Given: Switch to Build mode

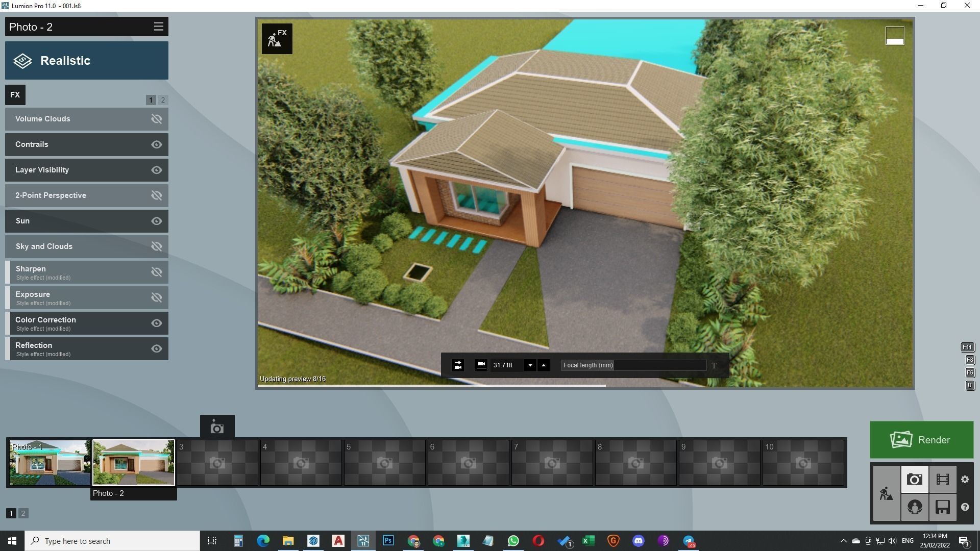Looking at the screenshot, I should 886,493.
